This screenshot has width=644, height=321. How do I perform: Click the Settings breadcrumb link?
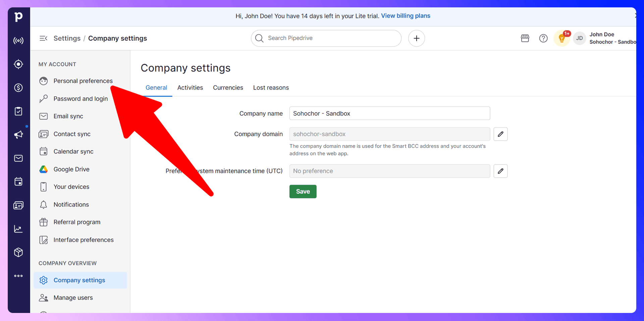point(67,38)
